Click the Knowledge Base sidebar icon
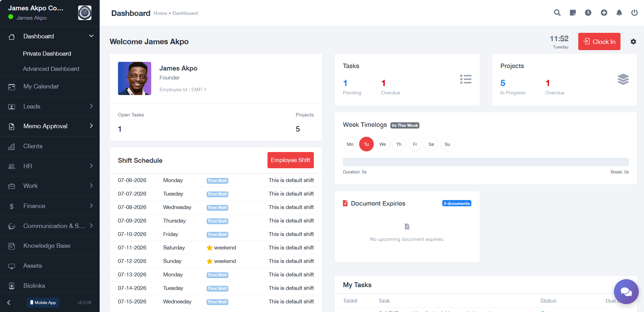The width and height of the screenshot is (644, 312). pyautogui.click(x=11, y=246)
